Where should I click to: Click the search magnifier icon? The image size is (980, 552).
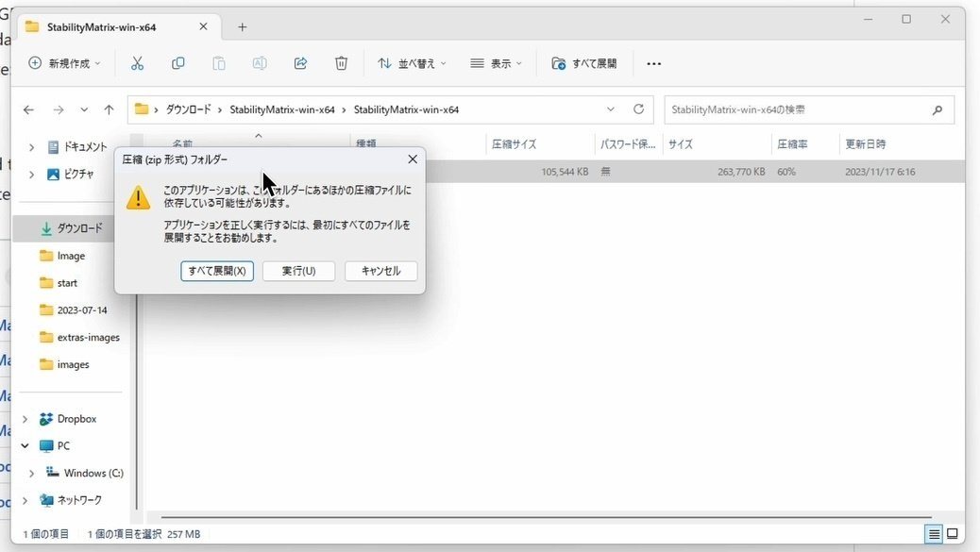937,109
